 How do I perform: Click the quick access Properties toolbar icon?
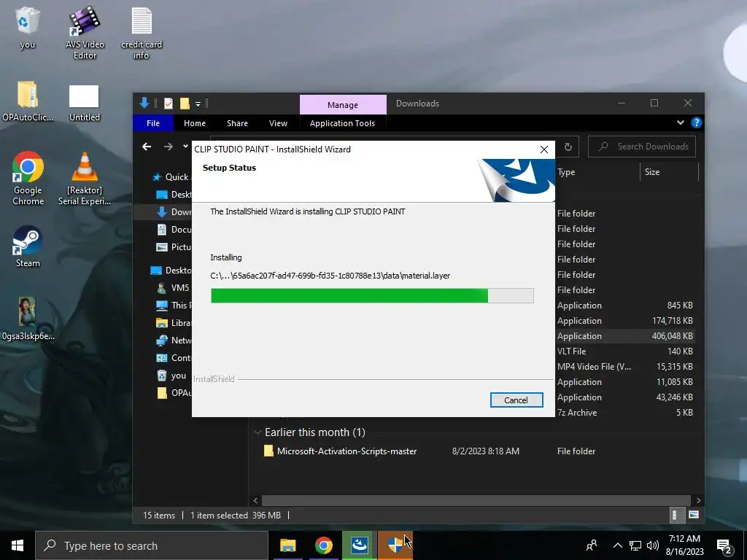[x=169, y=104]
